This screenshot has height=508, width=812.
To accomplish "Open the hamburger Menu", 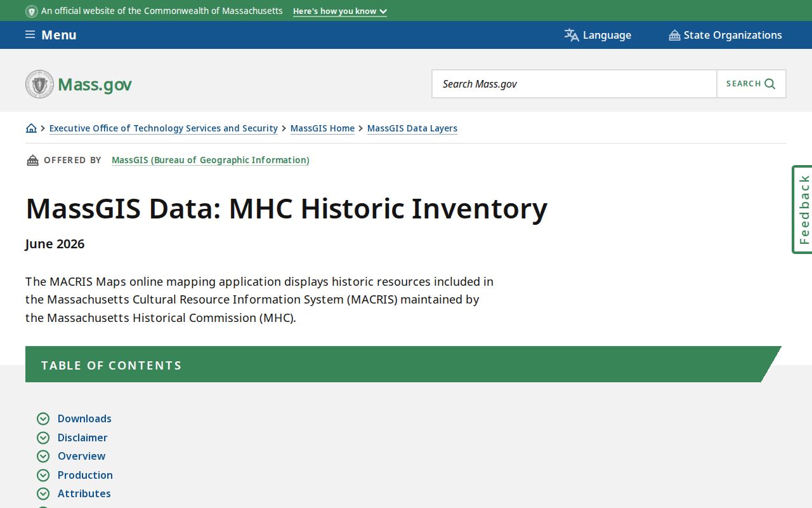I will tap(51, 35).
